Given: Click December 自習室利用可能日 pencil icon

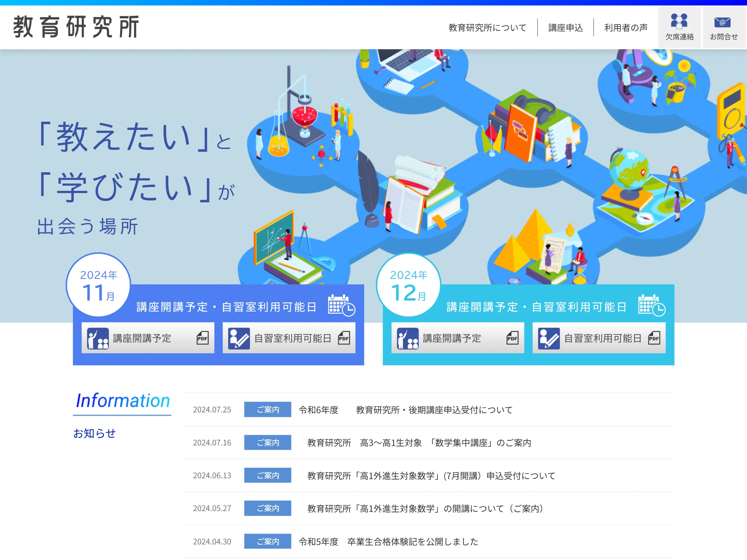Looking at the screenshot, I should [x=549, y=338].
